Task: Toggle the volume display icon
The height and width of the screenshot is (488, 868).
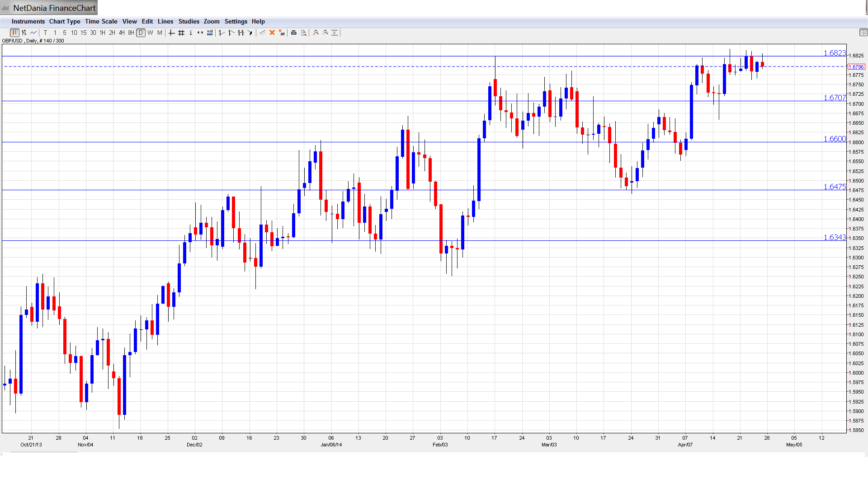Action: [210, 33]
